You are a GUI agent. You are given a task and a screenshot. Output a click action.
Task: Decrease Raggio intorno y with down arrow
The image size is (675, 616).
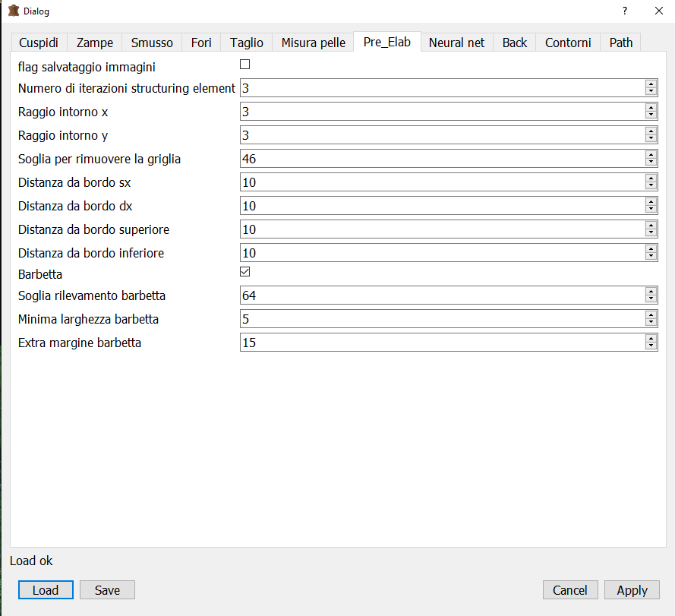[x=651, y=139]
